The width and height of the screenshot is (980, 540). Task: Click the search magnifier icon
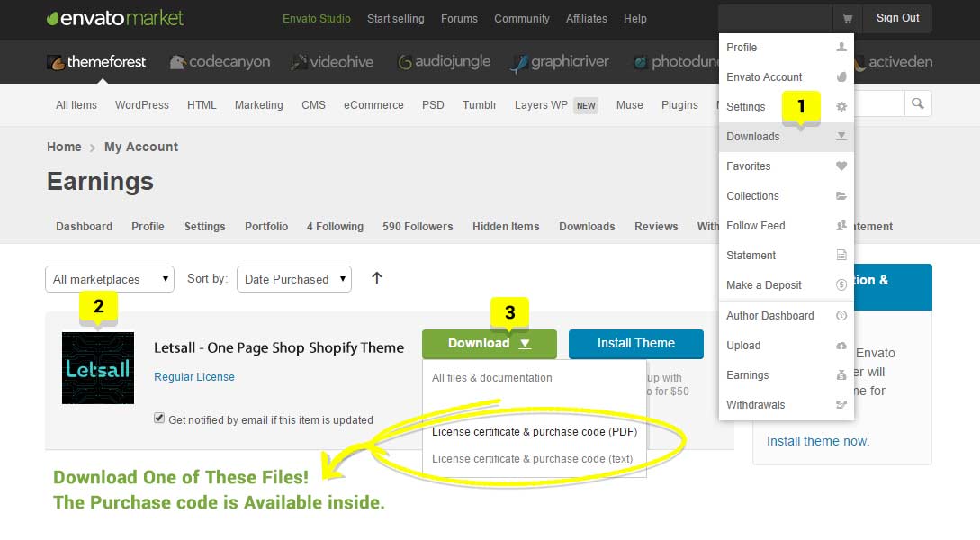(x=917, y=104)
